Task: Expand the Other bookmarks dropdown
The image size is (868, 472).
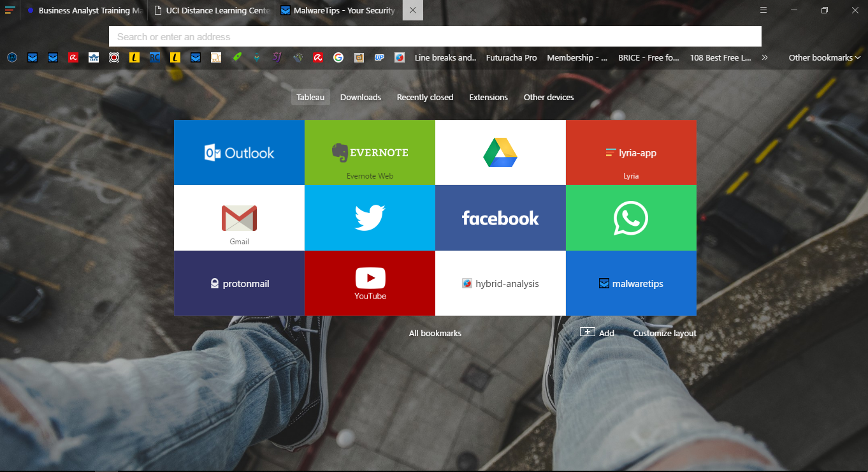Action: [x=825, y=57]
